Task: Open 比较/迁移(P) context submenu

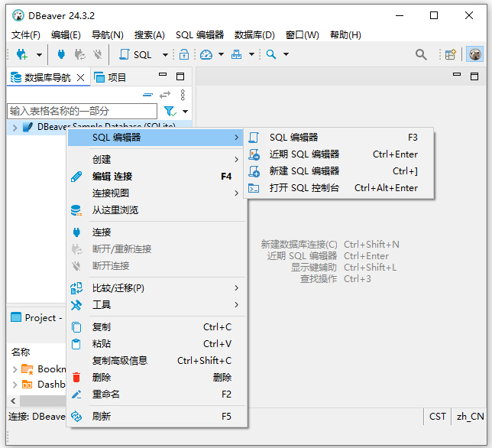Action: coord(157,288)
